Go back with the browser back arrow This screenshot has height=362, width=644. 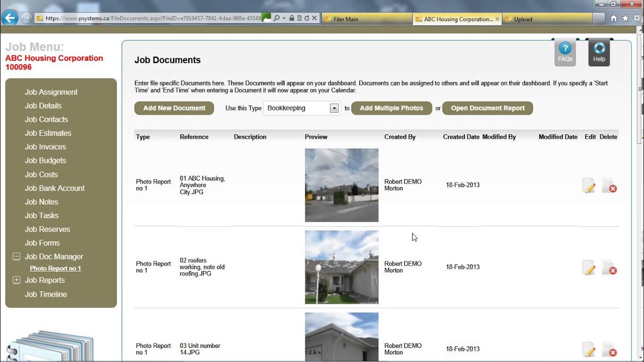[10, 18]
